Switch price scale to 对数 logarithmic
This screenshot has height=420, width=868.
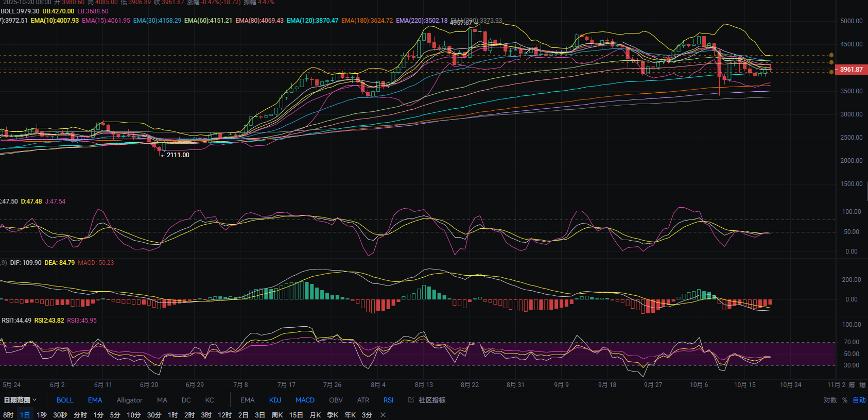(x=830, y=400)
